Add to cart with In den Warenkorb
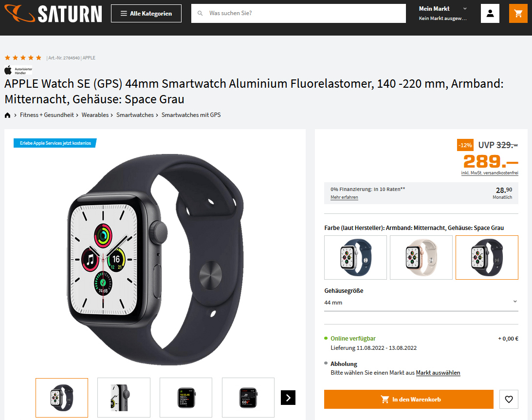This screenshot has height=420, width=532. pyautogui.click(x=409, y=399)
